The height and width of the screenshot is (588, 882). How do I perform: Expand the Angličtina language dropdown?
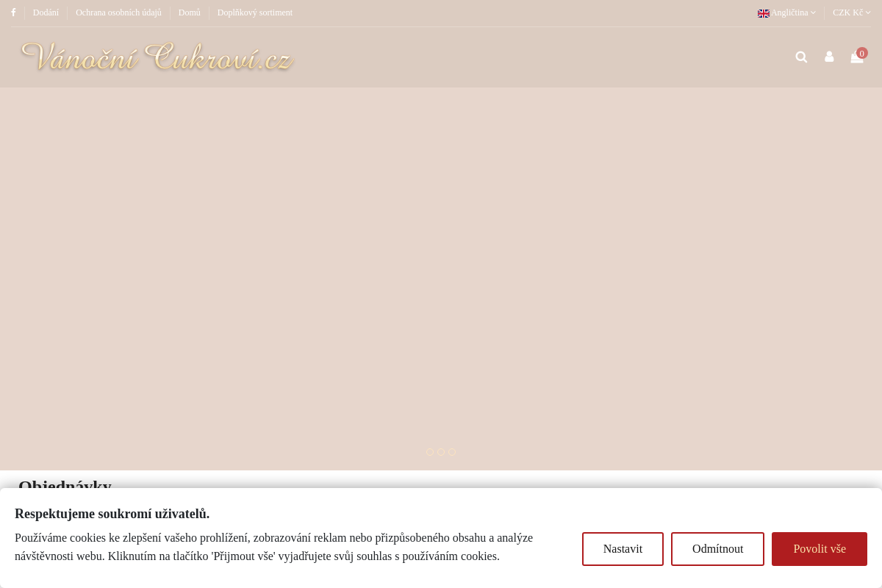point(786,12)
